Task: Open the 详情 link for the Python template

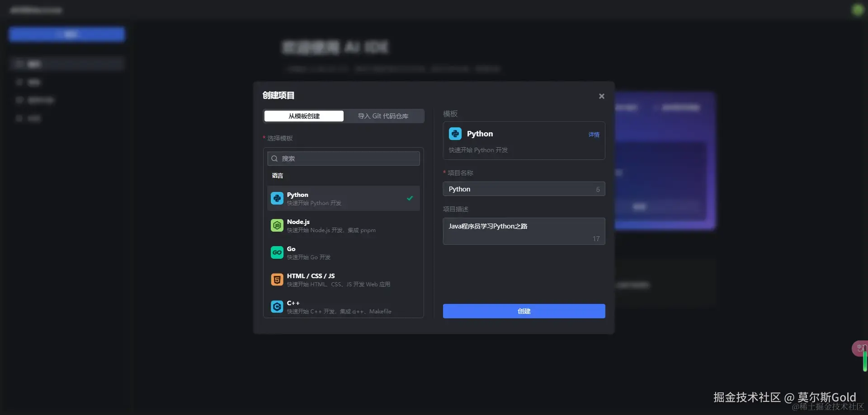Action: click(594, 135)
